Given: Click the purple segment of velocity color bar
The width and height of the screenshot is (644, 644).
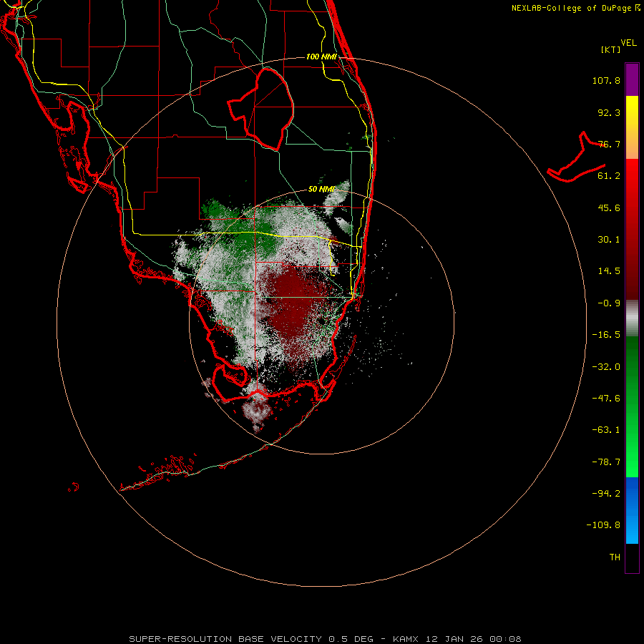Looking at the screenshot, I should [632, 79].
